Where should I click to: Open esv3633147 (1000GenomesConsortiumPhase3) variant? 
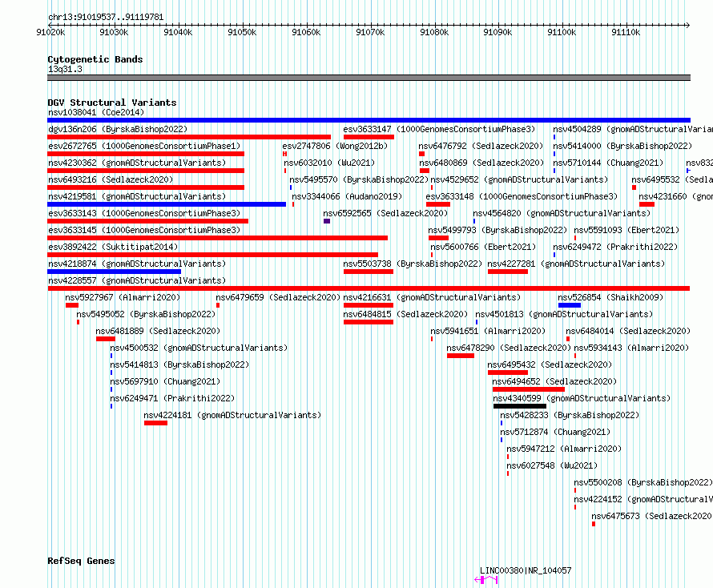point(439,129)
